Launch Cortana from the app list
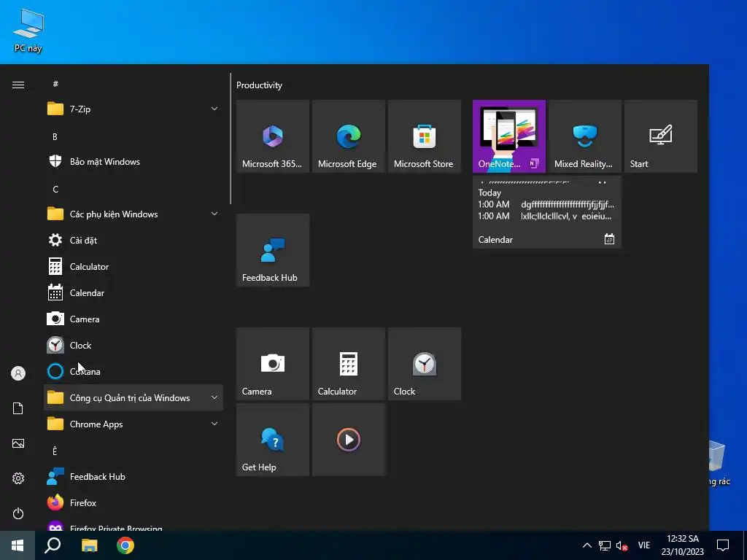Viewport: 747px width, 560px height. [133, 371]
